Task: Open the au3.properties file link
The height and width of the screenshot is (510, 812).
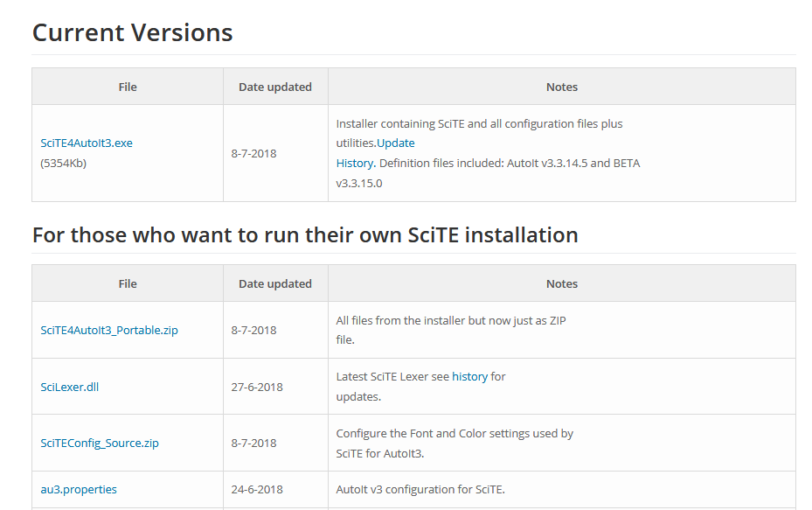Action: (x=79, y=489)
